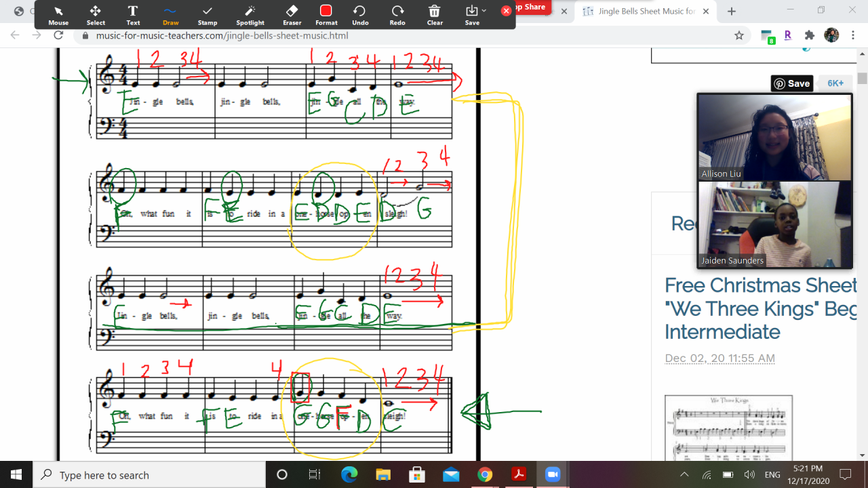Bookmark this page with the star icon
This screenshot has width=868, height=488.
(x=739, y=35)
